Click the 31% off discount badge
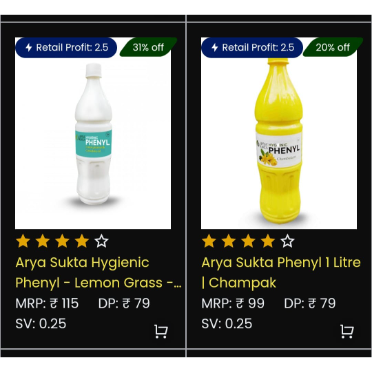This screenshot has width=372, height=372. pos(148,47)
